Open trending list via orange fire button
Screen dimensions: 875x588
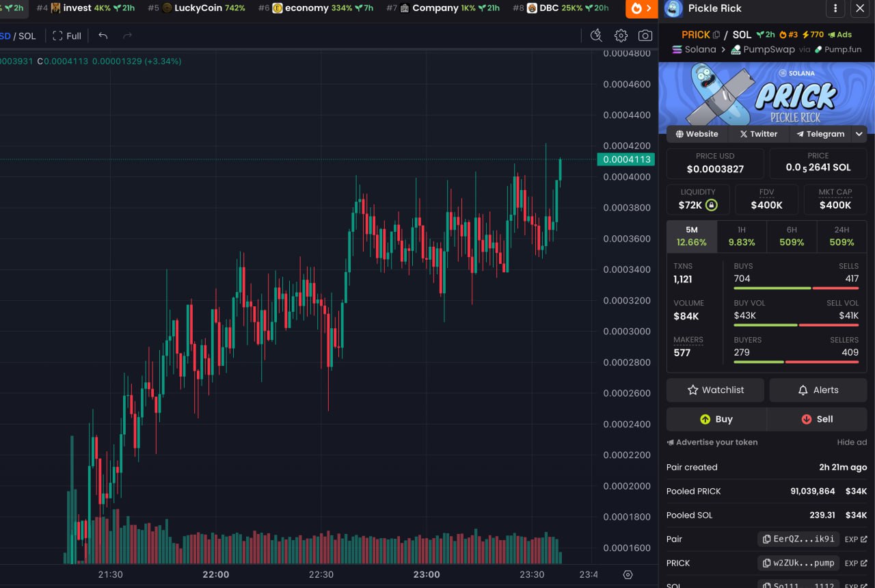642,9
